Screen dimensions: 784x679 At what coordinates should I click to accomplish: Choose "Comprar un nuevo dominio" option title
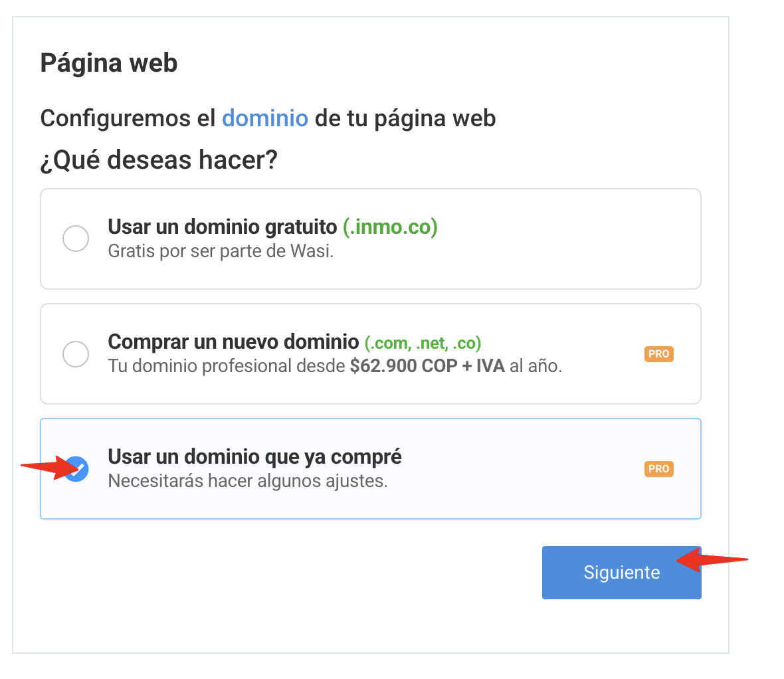[233, 342]
